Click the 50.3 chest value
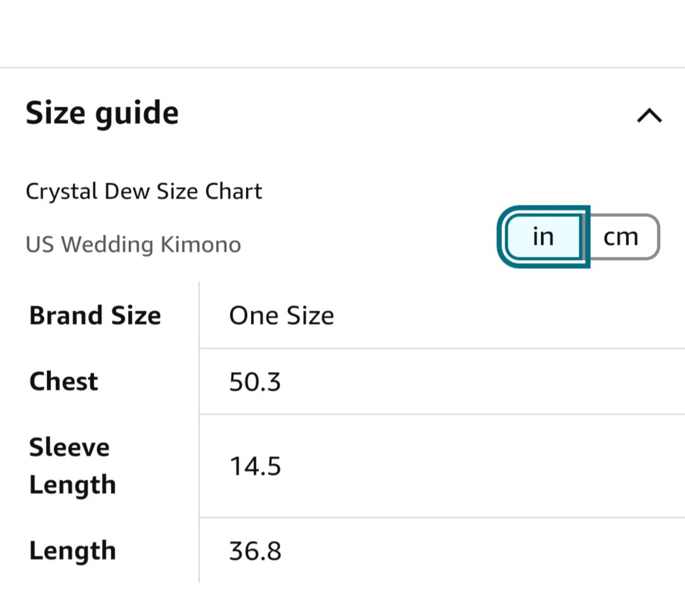This screenshot has width=685, height=616. [255, 382]
